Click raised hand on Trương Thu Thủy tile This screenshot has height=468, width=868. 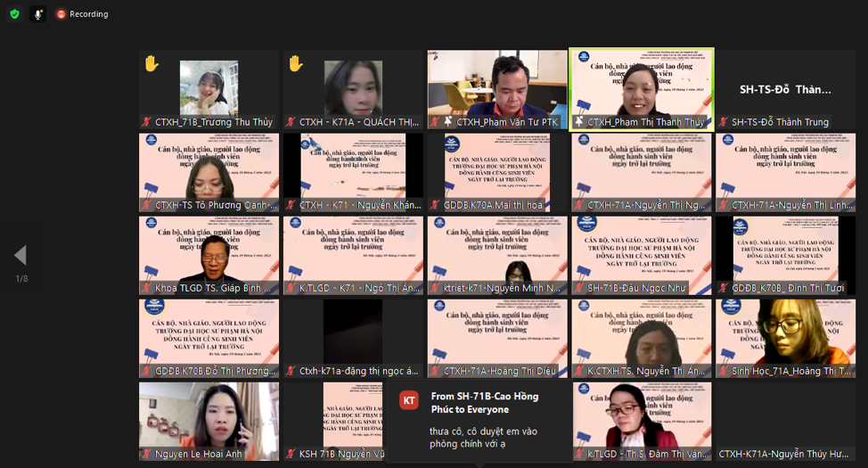click(x=151, y=63)
